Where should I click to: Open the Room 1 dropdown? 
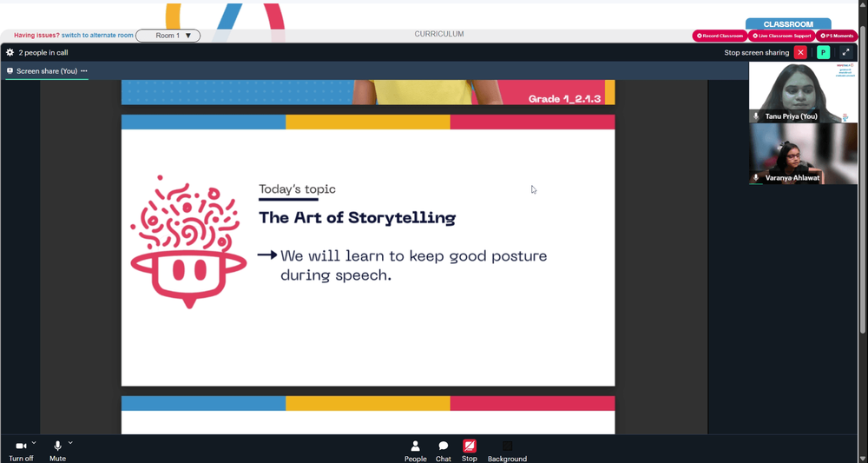point(168,36)
